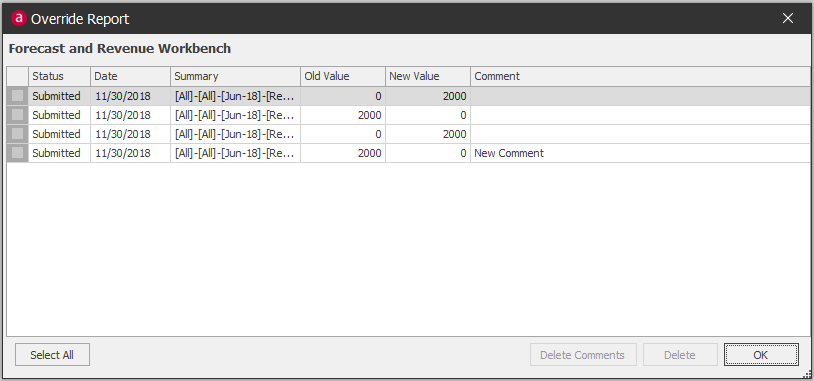This screenshot has height=381, width=814.
Task: Click the Old Value column header
Action: [343, 76]
